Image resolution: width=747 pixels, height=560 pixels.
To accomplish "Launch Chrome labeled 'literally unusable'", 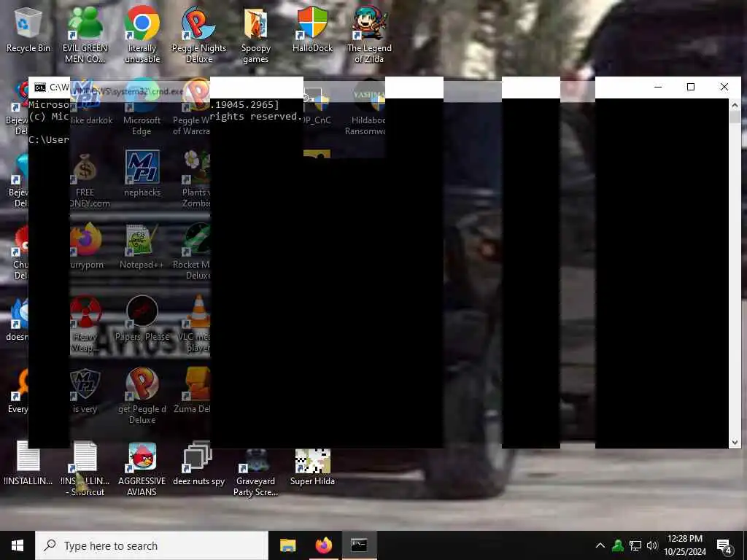I will (x=142, y=36).
